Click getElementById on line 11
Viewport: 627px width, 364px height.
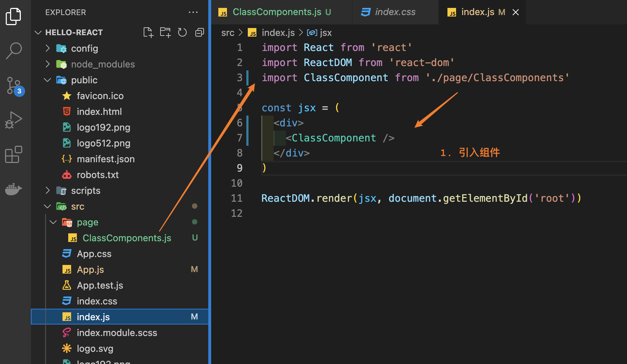coord(485,198)
